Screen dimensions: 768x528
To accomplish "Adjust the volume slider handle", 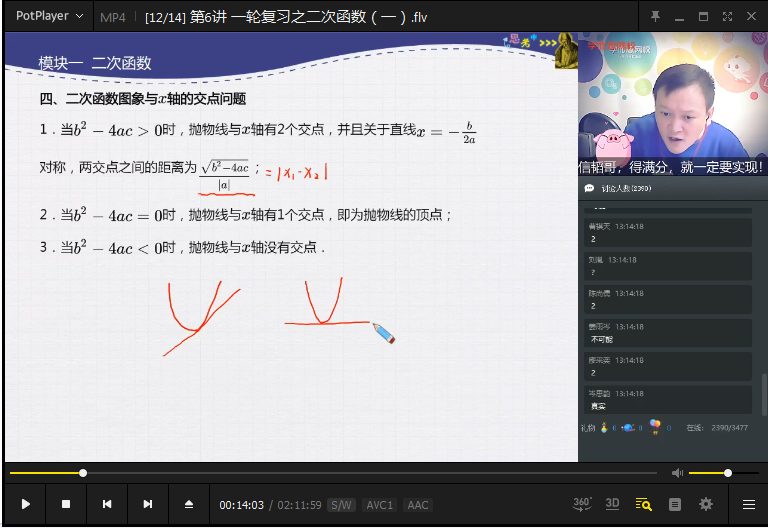I will [x=728, y=473].
